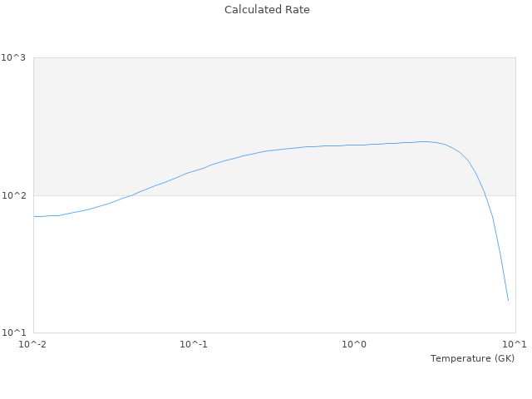The width and height of the screenshot is (532, 399).
Task: Click the blue curve directly above the 10^-1 tick
Action: (194, 171)
